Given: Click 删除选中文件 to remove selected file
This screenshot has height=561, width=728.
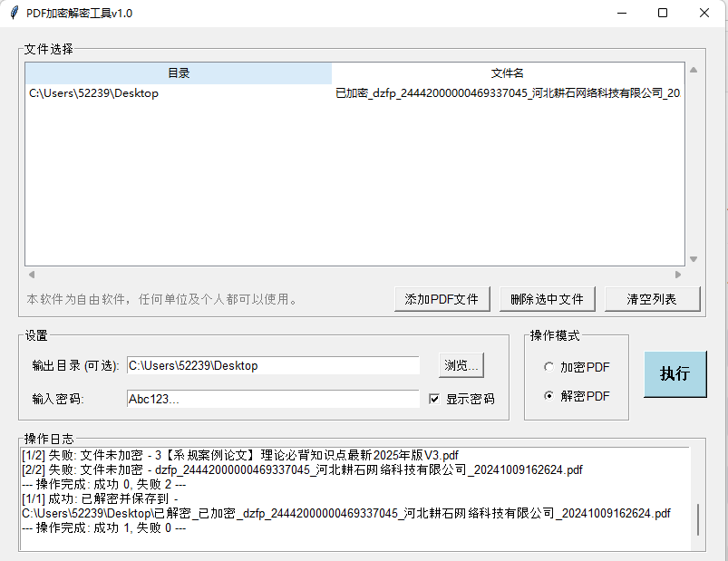Looking at the screenshot, I should click(547, 298).
